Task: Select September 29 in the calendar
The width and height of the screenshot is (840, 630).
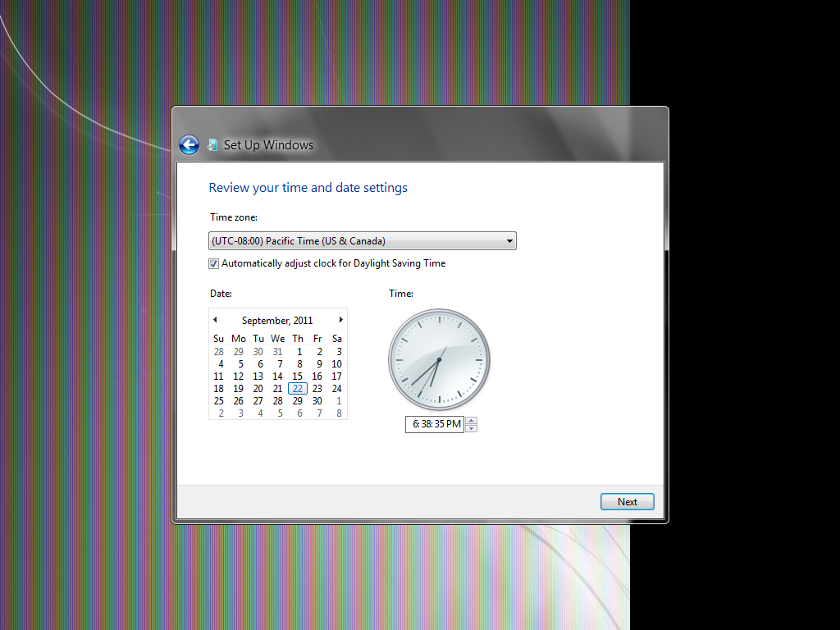Action: (297, 400)
